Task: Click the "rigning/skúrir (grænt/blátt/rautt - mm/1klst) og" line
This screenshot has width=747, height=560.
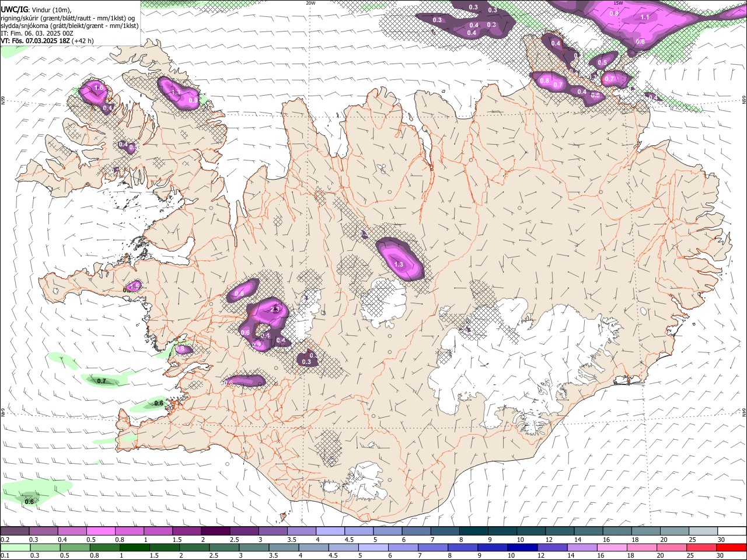Action: point(68,18)
